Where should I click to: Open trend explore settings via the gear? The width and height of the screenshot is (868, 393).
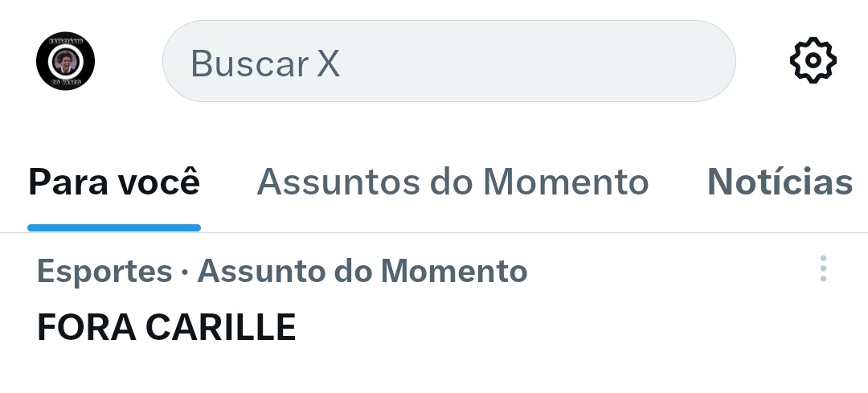pyautogui.click(x=813, y=61)
